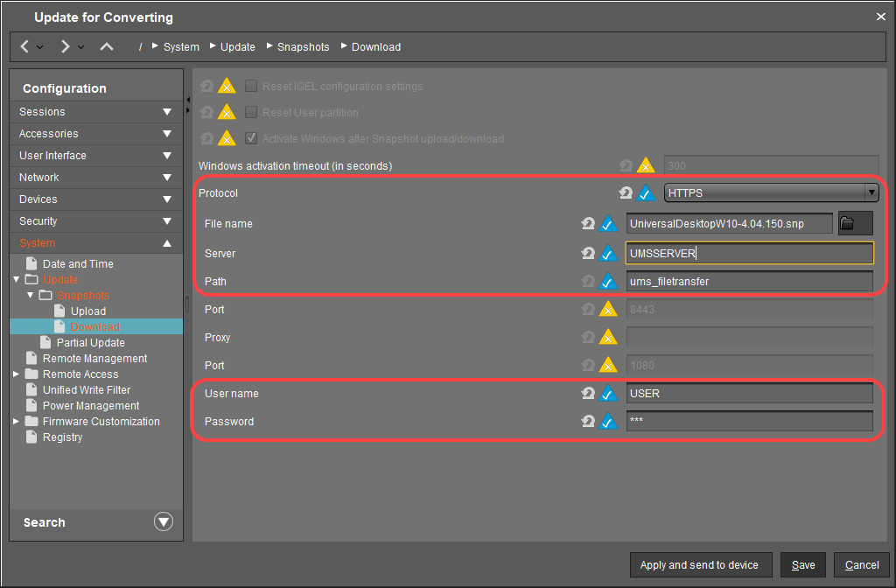Click the search options circle arrow
The image size is (896, 588).
tap(164, 522)
